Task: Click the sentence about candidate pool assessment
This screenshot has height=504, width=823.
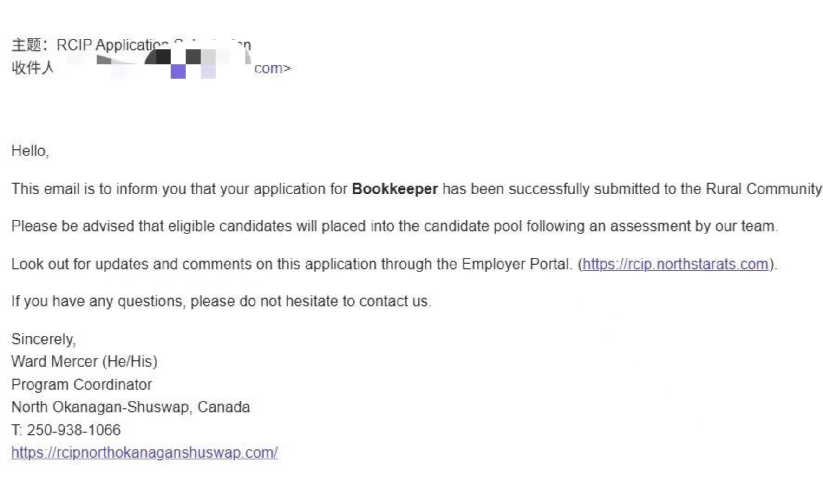Action: tap(395, 226)
